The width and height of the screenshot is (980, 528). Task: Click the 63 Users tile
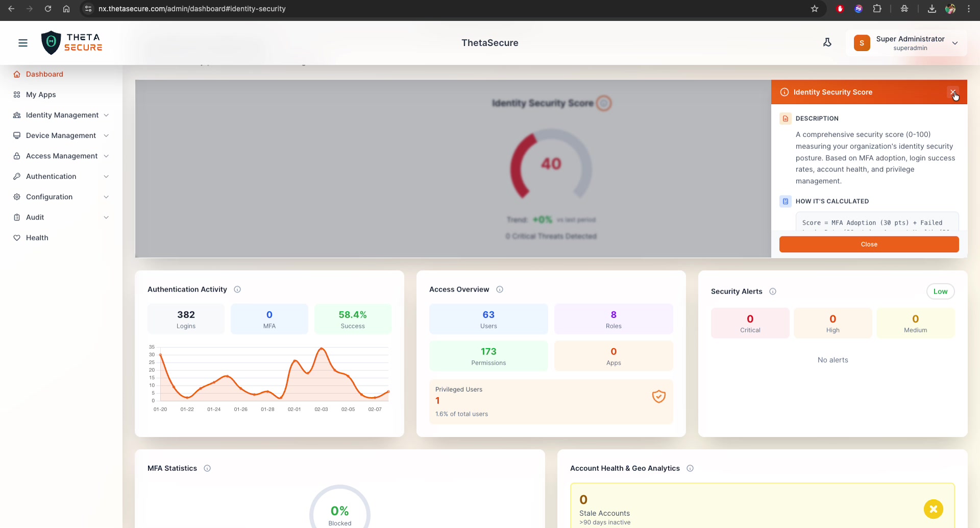488,319
